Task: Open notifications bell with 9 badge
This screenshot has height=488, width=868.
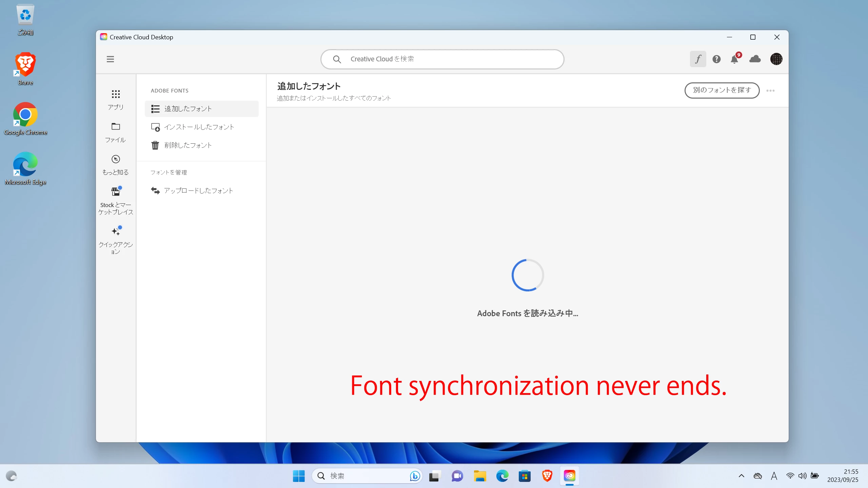Action: pos(734,59)
